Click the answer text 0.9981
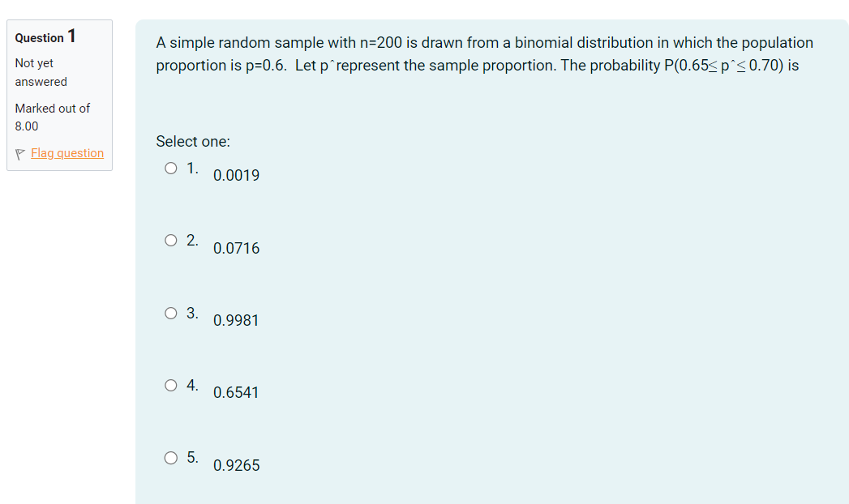The width and height of the screenshot is (849, 504). pyautogui.click(x=235, y=320)
